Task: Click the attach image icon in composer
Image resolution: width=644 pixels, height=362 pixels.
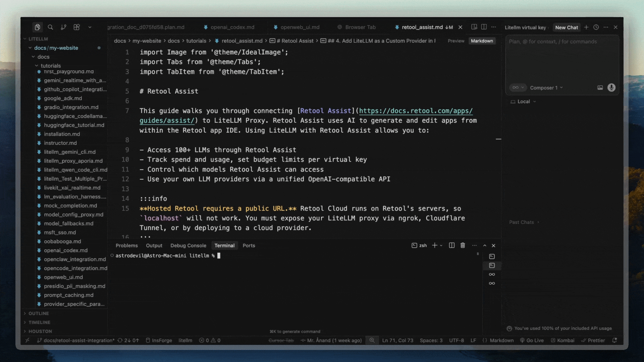Action: (x=600, y=87)
